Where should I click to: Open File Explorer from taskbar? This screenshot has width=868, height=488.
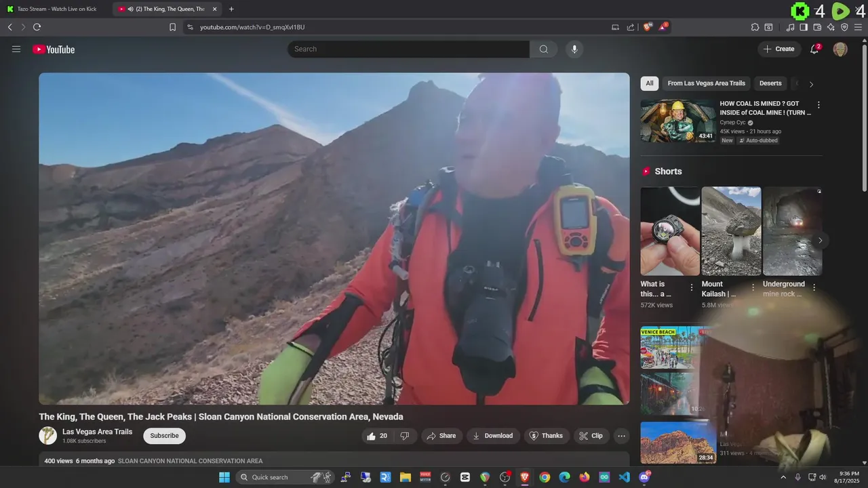[405, 477]
